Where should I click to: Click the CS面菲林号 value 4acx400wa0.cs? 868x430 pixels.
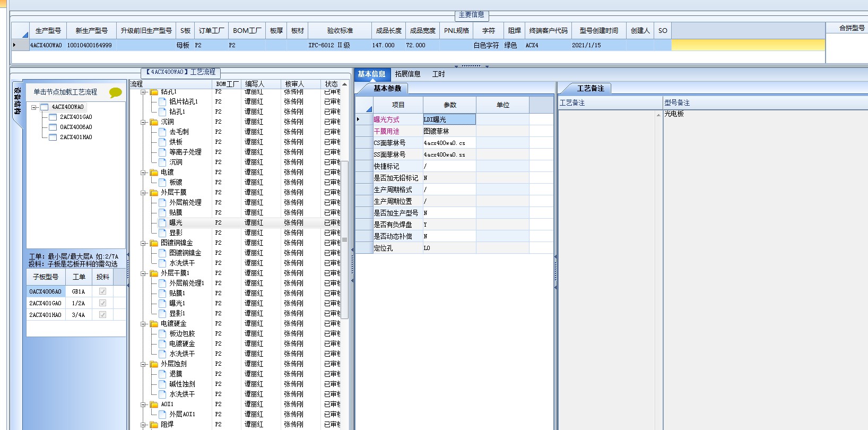coord(449,143)
